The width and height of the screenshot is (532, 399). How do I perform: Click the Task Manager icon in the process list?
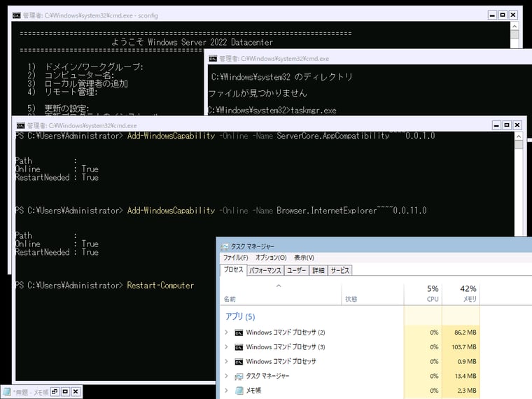pos(239,377)
